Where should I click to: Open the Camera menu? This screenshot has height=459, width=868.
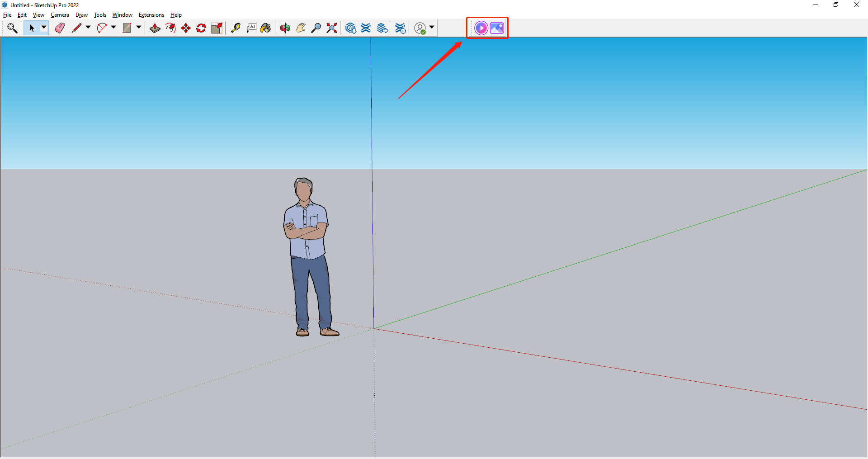click(x=60, y=15)
